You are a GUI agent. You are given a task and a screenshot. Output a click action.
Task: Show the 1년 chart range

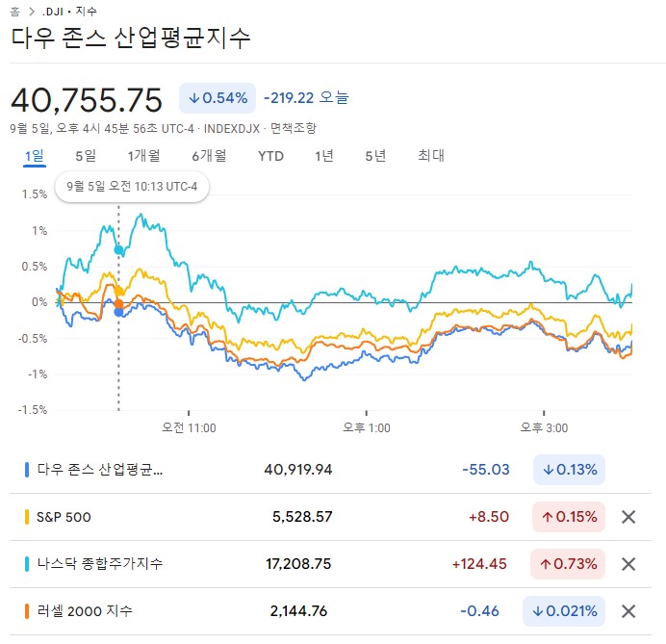click(x=324, y=156)
